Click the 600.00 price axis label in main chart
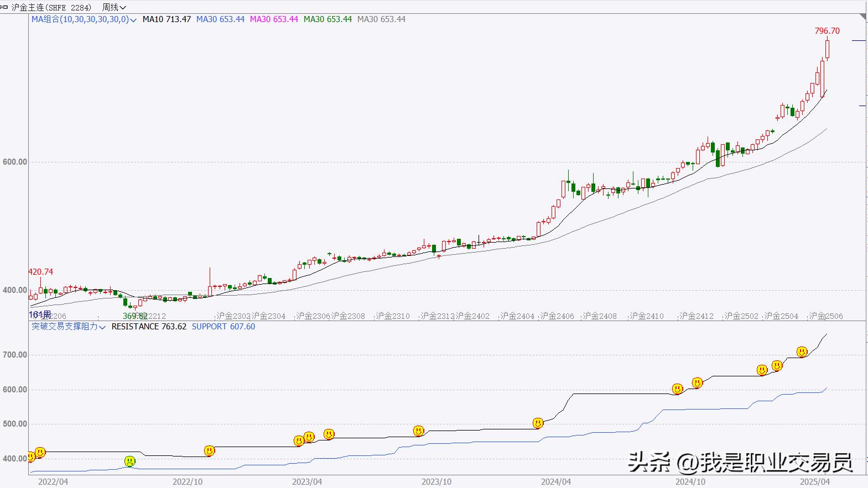The height and width of the screenshot is (488, 868). coord(15,162)
